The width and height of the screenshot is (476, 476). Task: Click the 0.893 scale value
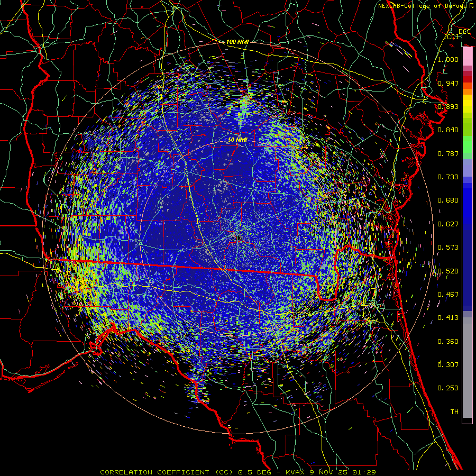point(448,106)
